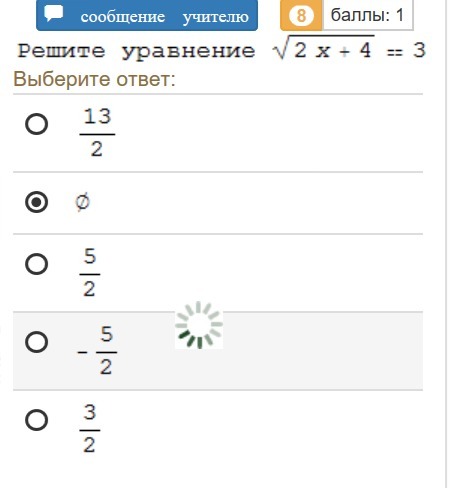
Task: Select the radio button for 13/2
Action: 36,124
